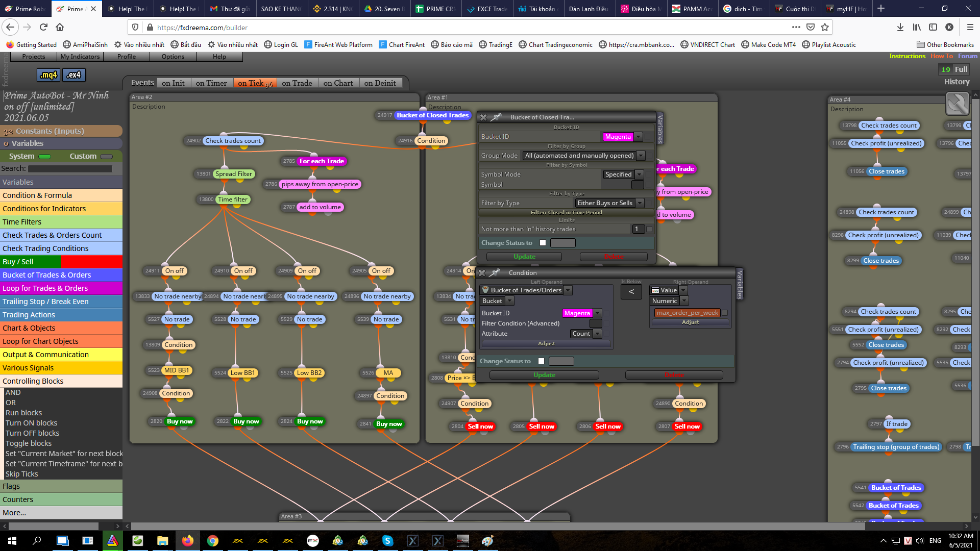The height and width of the screenshot is (551, 980).
Task: Select the Sell now block 2804
Action: tap(480, 427)
